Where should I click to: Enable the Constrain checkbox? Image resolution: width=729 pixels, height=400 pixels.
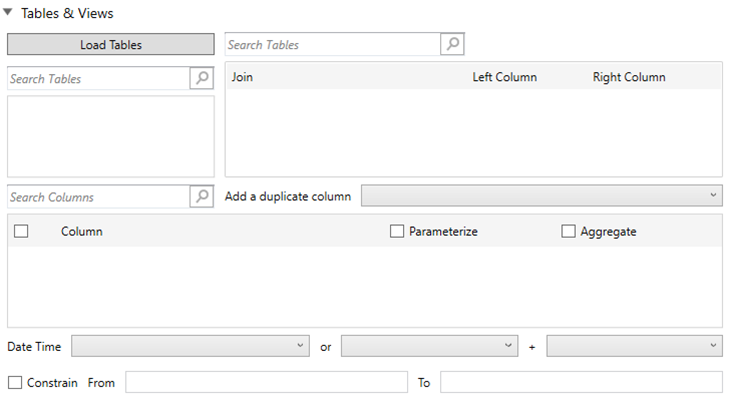click(x=15, y=382)
